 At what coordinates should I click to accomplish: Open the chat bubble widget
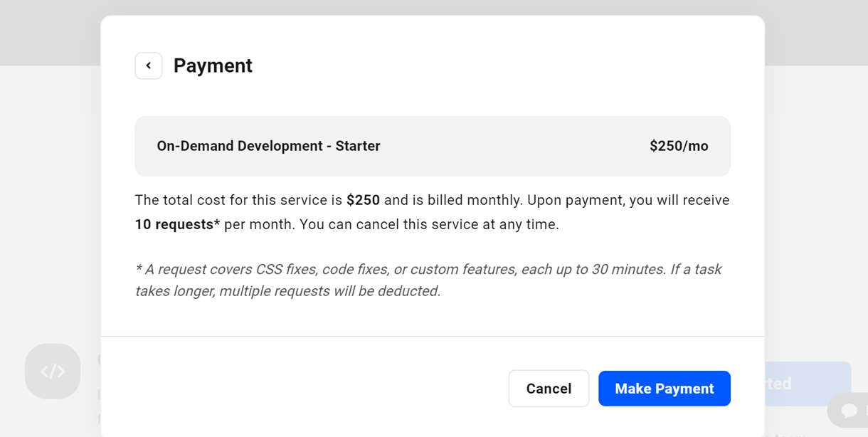tap(848, 411)
